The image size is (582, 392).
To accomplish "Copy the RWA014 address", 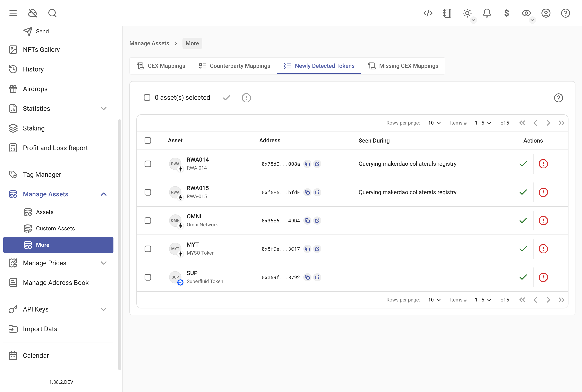I will coord(307,164).
